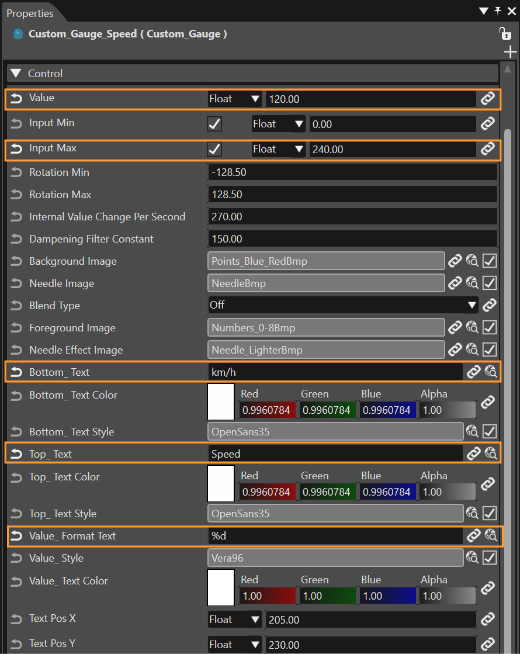This screenshot has height=654, width=520.
Task: Click the Bottom_ Text Color white swatch
Action: click(x=221, y=402)
